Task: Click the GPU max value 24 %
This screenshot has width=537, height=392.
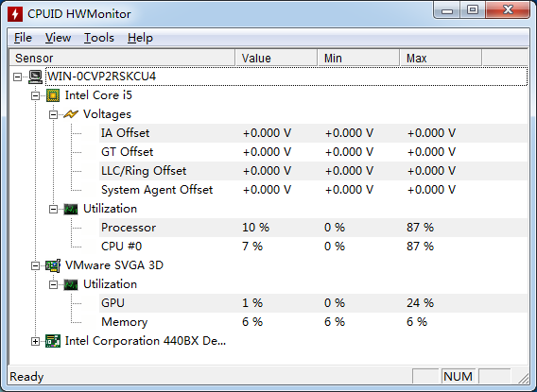Action: click(x=420, y=303)
